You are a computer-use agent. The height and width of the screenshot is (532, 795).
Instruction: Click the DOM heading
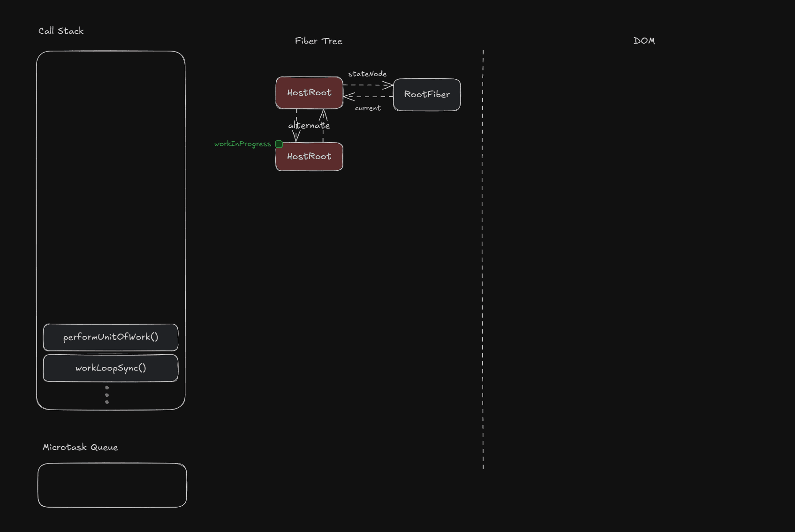(x=644, y=41)
